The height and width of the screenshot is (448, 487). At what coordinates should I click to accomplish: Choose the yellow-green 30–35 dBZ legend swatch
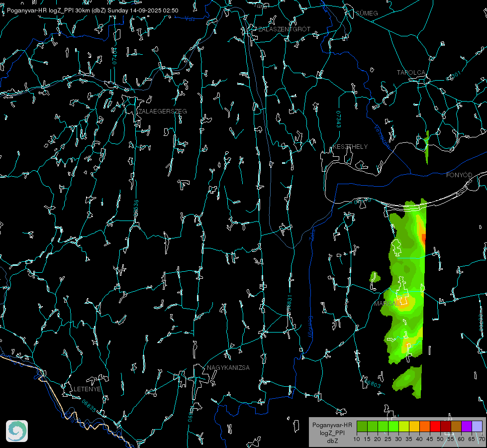404,426
